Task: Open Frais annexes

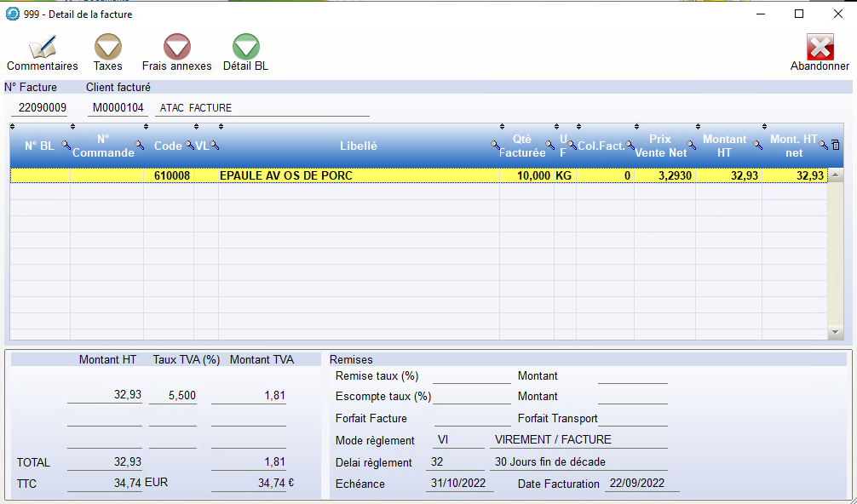Action: (176, 53)
